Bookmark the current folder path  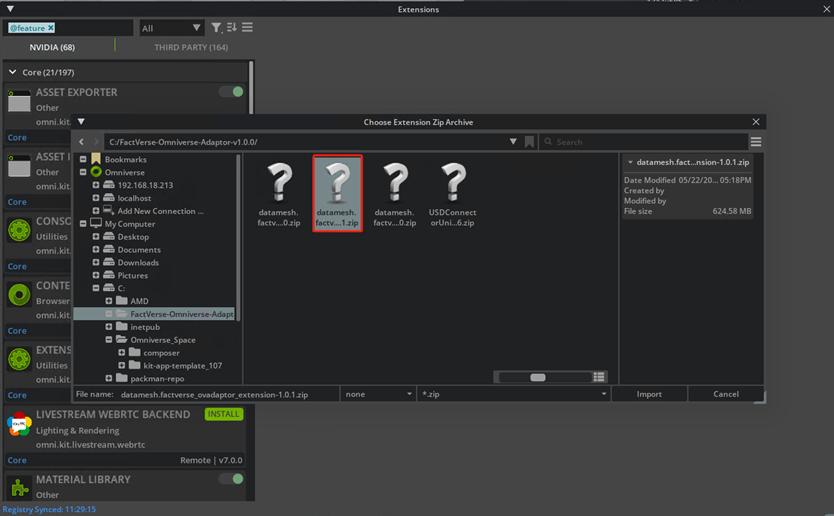pos(529,142)
